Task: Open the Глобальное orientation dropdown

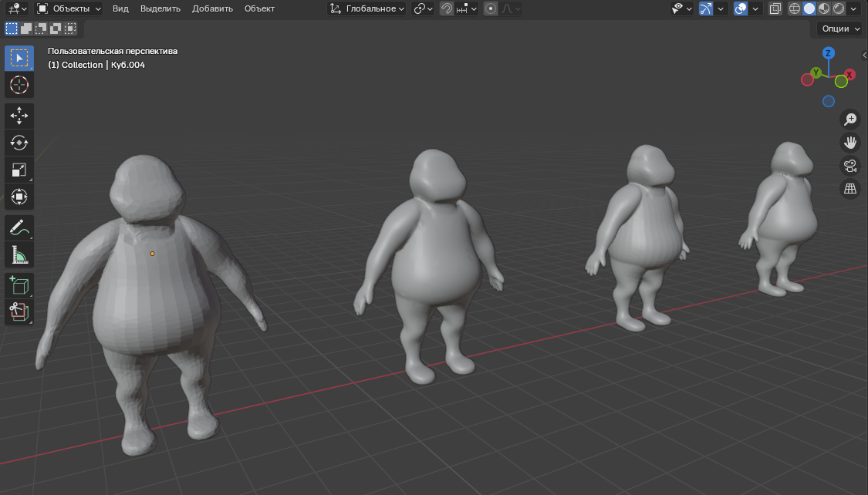Action: pos(366,8)
